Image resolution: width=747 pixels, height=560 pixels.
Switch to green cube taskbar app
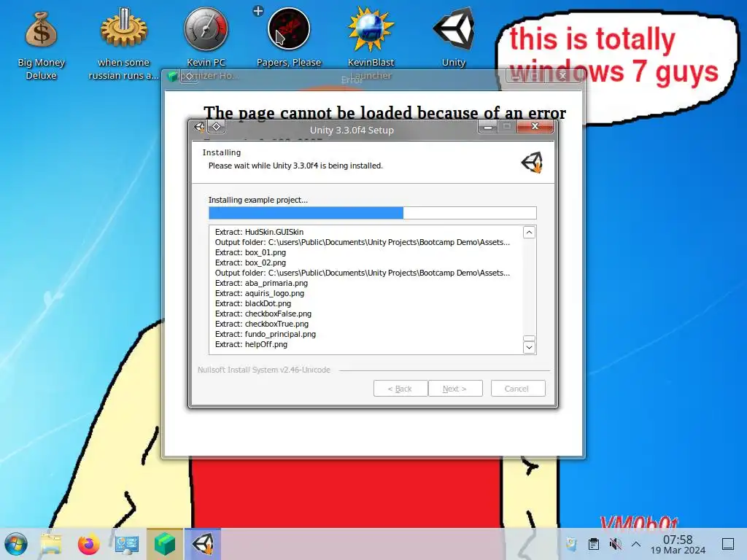(165, 544)
